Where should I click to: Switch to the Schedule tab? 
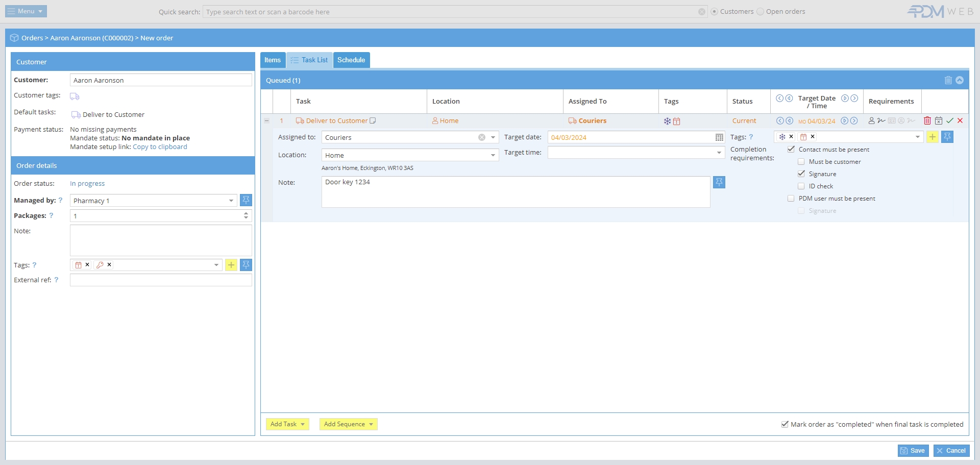coord(351,60)
